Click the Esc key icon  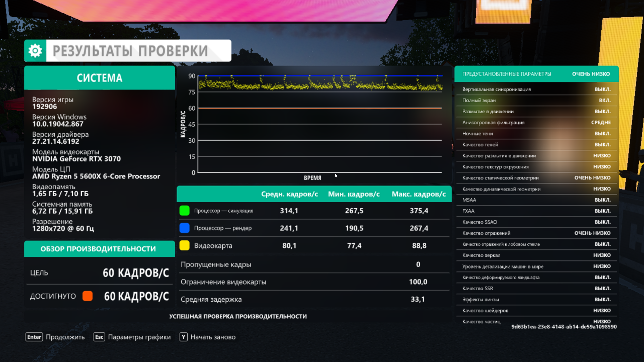coord(99,337)
